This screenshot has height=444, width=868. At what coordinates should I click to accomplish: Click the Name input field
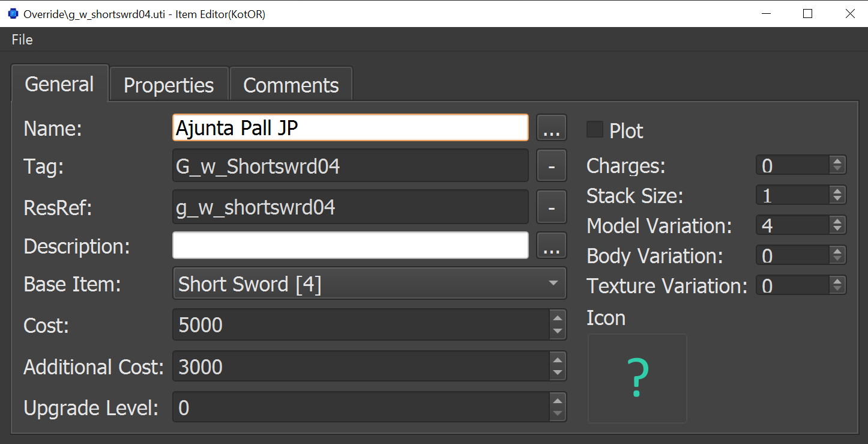point(350,128)
